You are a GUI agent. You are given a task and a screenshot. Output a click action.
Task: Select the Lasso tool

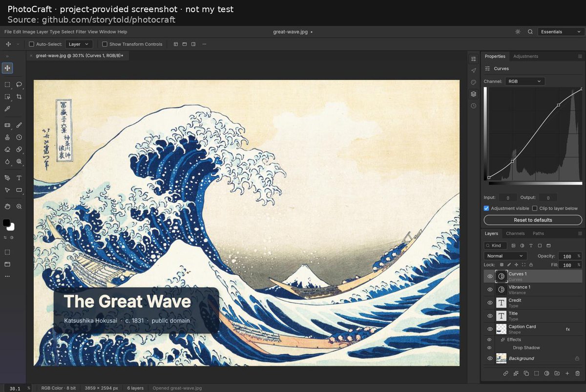point(19,84)
